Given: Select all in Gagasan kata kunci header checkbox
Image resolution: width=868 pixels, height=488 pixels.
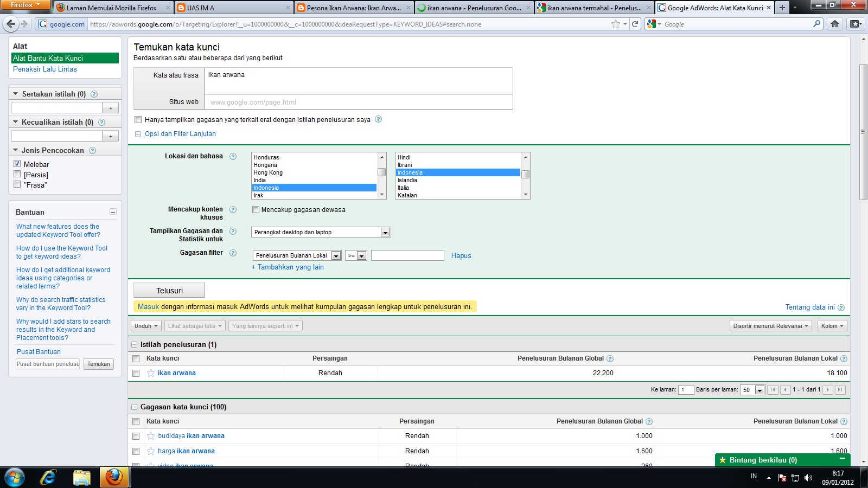Looking at the screenshot, I should tap(136, 421).
